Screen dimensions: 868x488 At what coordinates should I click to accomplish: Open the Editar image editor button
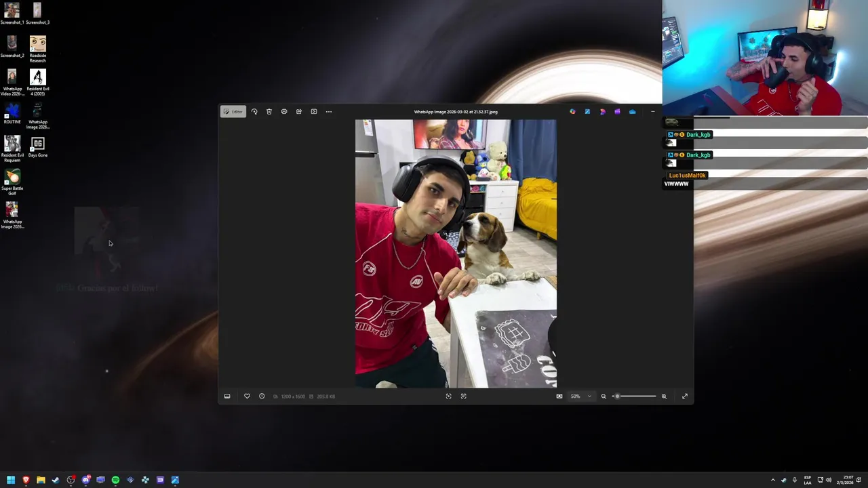click(x=233, y=112)
